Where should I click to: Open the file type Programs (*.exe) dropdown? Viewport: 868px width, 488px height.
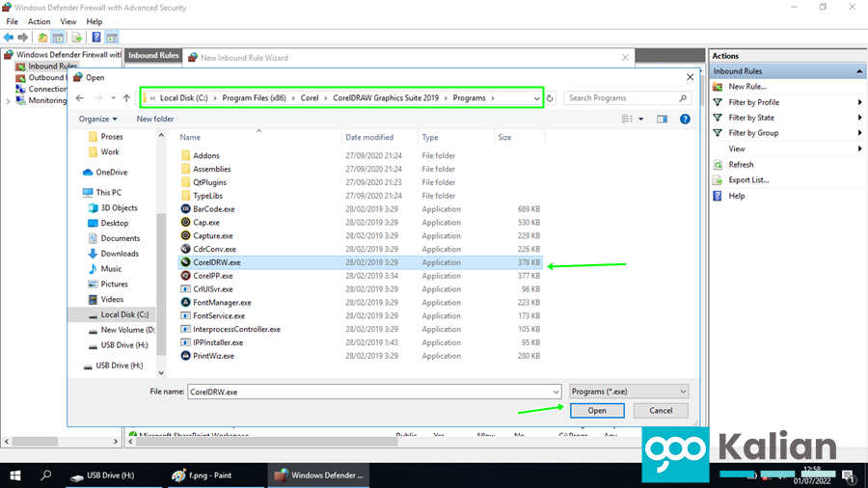[629, 392]
